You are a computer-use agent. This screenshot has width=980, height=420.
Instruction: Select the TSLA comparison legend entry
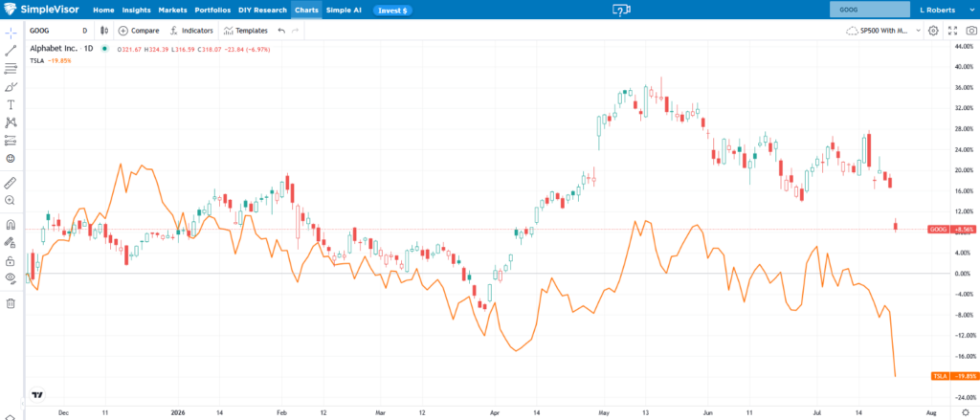[x=51, y=60]
